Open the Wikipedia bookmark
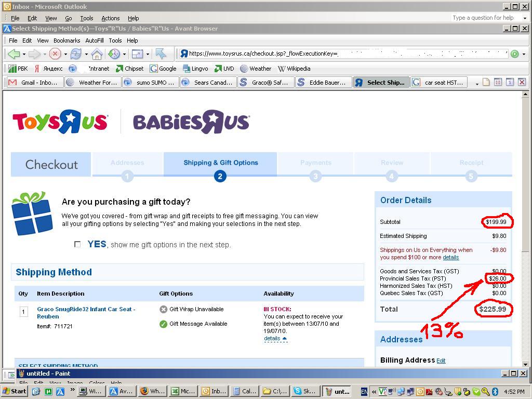The height and width of the screenshot is (399, 532). tap(294, 69)
